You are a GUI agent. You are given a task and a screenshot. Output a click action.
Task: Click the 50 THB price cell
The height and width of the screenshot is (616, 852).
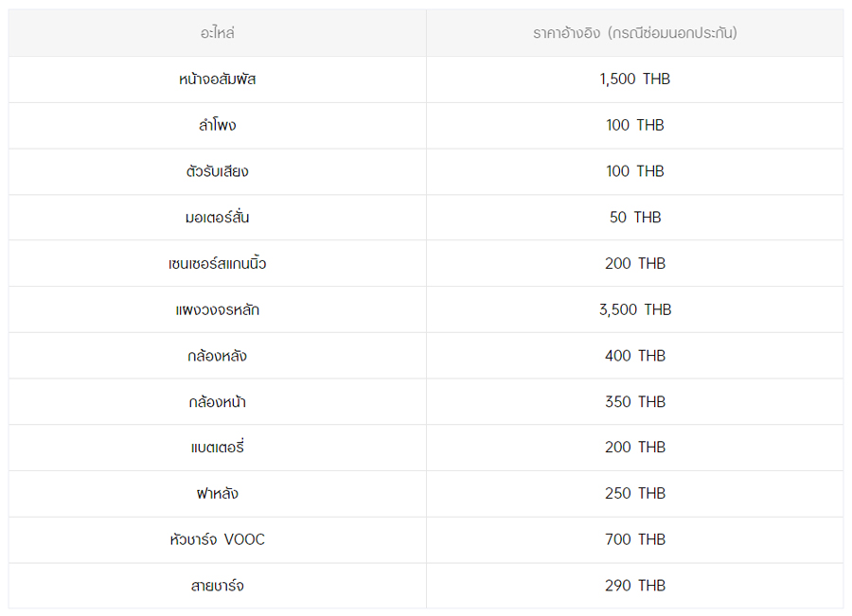(635, 218)
